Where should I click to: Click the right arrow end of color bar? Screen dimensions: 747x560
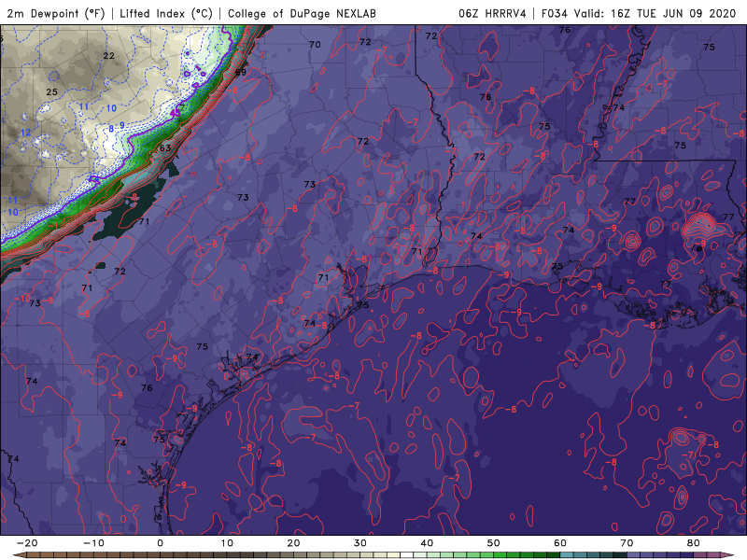(x=729, y=555)
